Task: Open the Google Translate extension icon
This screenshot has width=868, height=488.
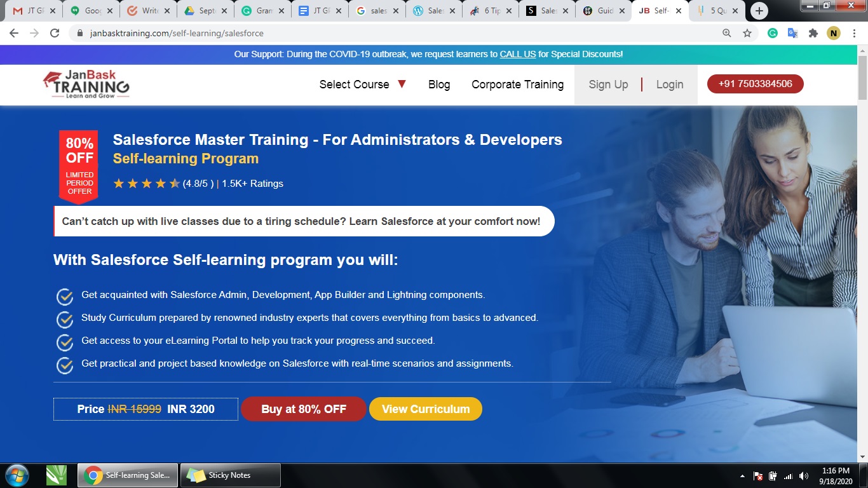Action: pyautogui.click(x=792, y=33)
